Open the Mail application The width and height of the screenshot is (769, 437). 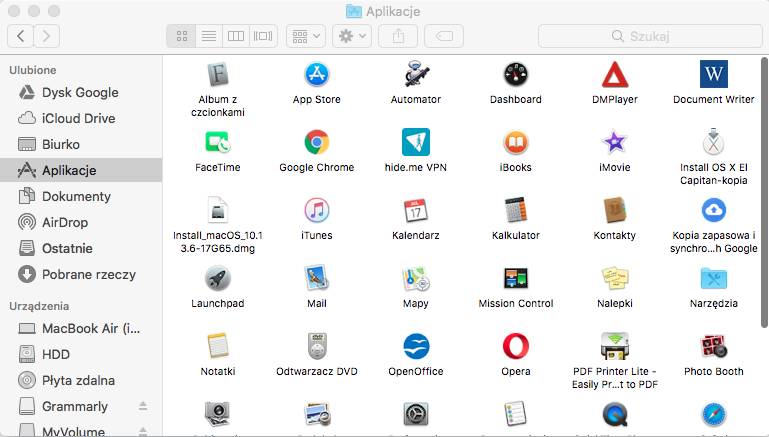[317, 279]
